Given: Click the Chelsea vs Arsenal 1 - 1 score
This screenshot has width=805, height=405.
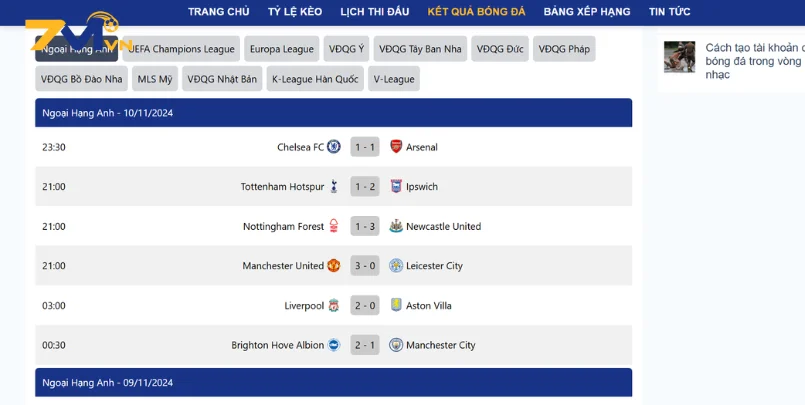Looking at the screenshot, I should [x=365, y=147].
